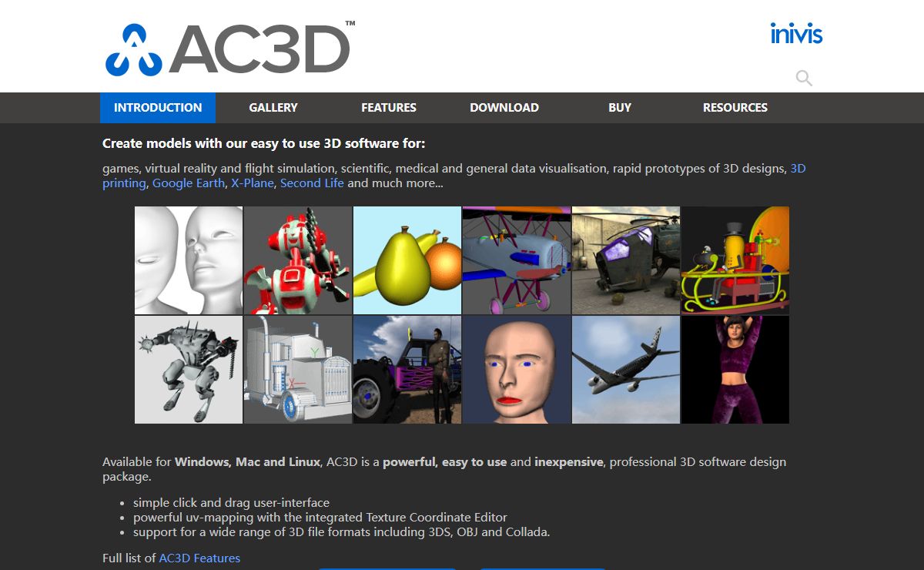Click the 'Windows, Mac and Linux' bold text
Viewport: 924px width, 570px height.
[247, 462]
